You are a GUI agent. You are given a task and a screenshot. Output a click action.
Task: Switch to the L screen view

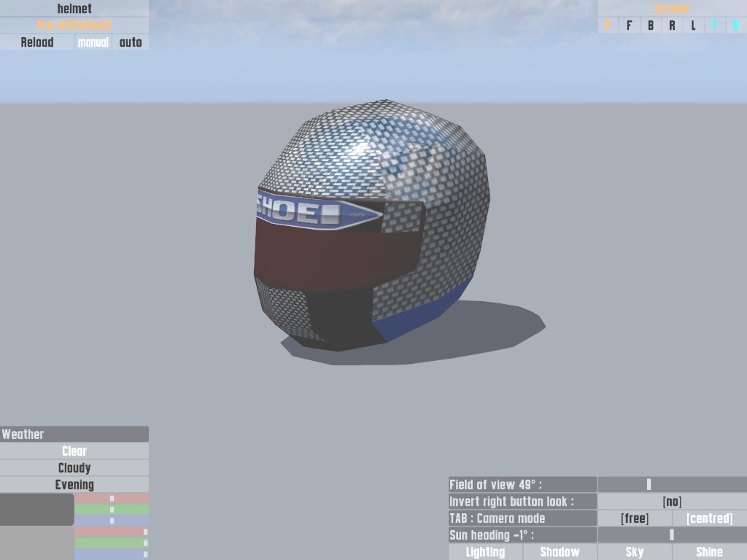[x=693, y=26]
